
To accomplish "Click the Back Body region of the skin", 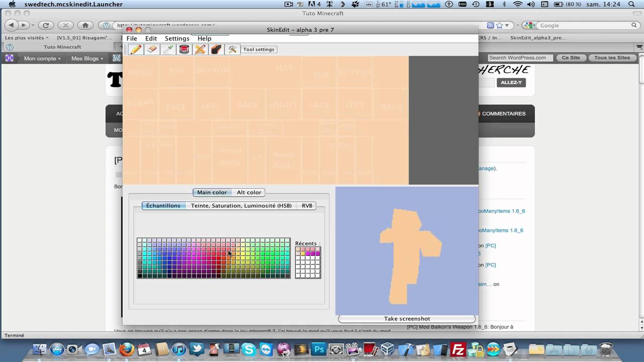I will tap(284, 160).
